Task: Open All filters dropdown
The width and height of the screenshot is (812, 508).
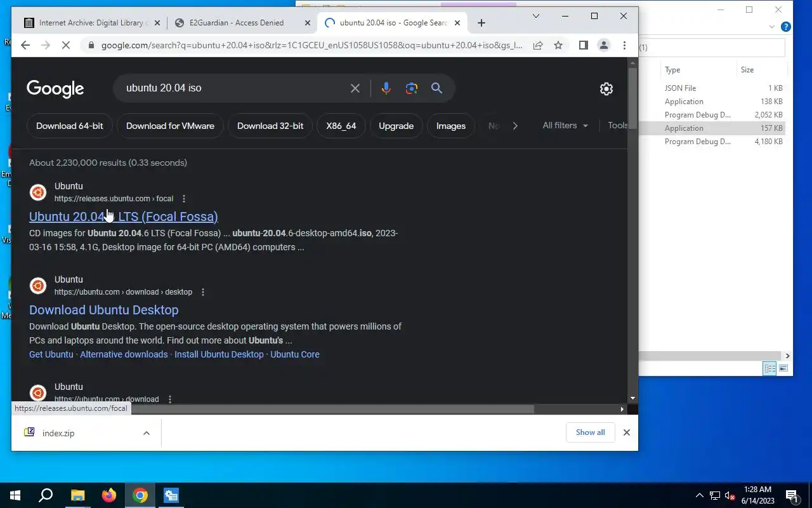Action: pos(565,126)
